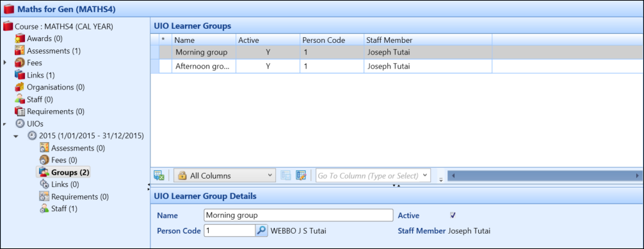
Task: Click the 2015 UIO clock icon
Action: click(31, 136)
